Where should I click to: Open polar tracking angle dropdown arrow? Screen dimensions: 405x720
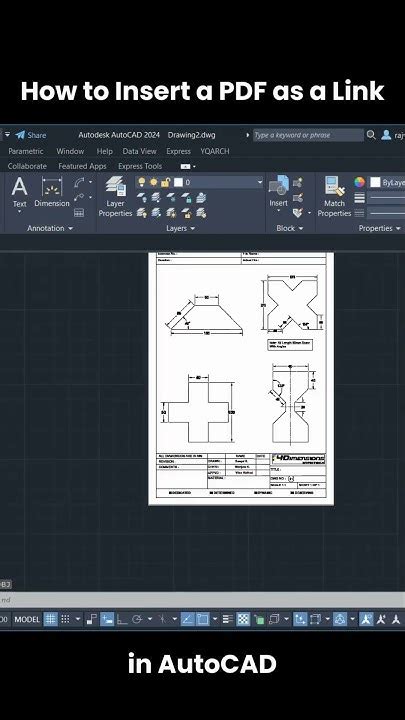pos(150,619)
